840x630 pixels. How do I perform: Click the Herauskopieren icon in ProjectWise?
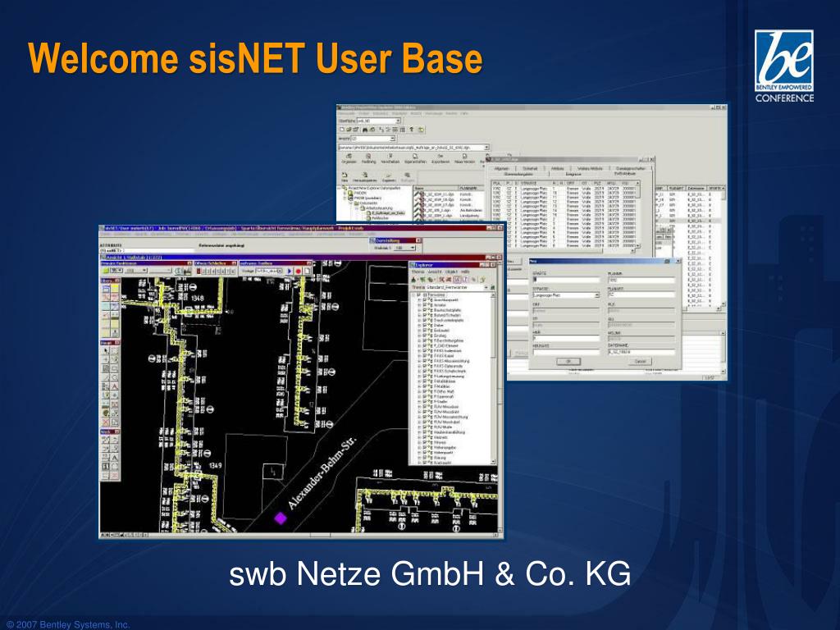tap(365, 177)
